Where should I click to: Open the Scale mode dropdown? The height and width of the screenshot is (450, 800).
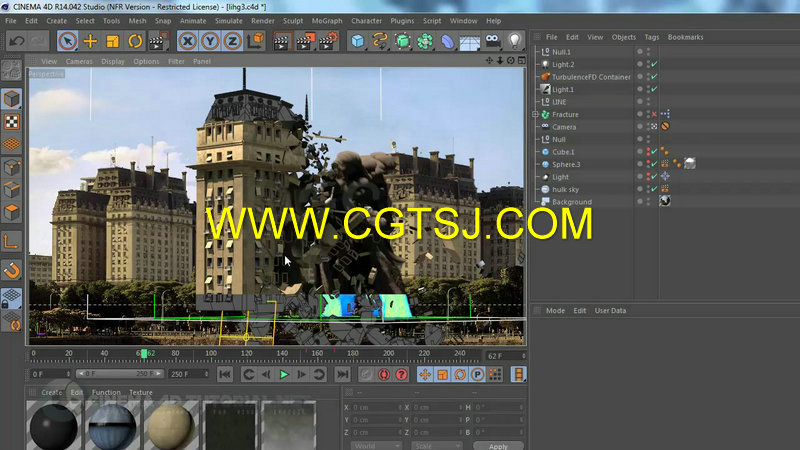(437, 446)
